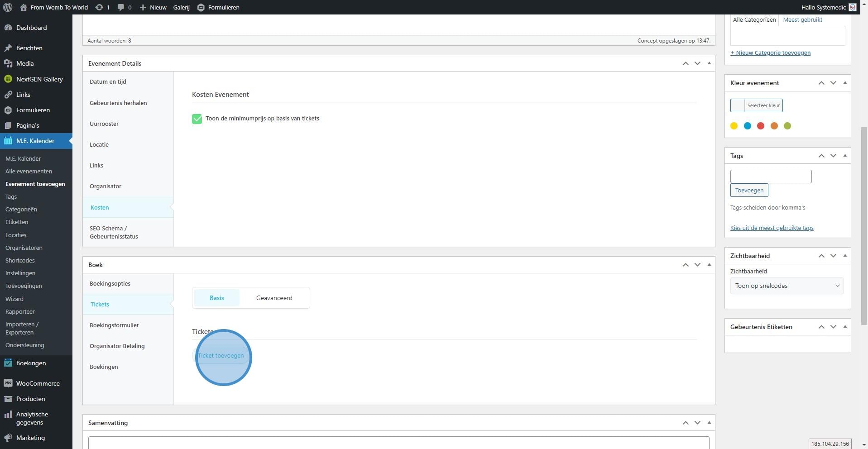Open WooCommerce menu in sidebar

[38, 383]
